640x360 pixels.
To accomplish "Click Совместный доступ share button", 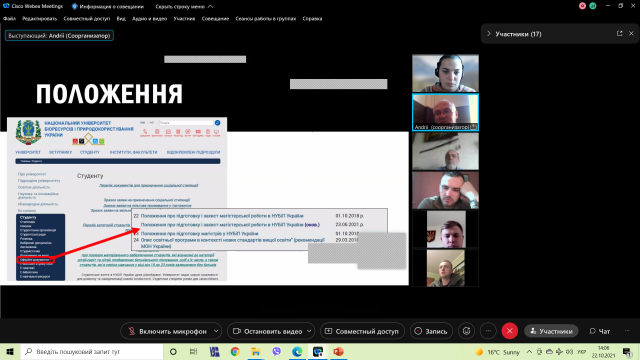I will tap(362, 331).
